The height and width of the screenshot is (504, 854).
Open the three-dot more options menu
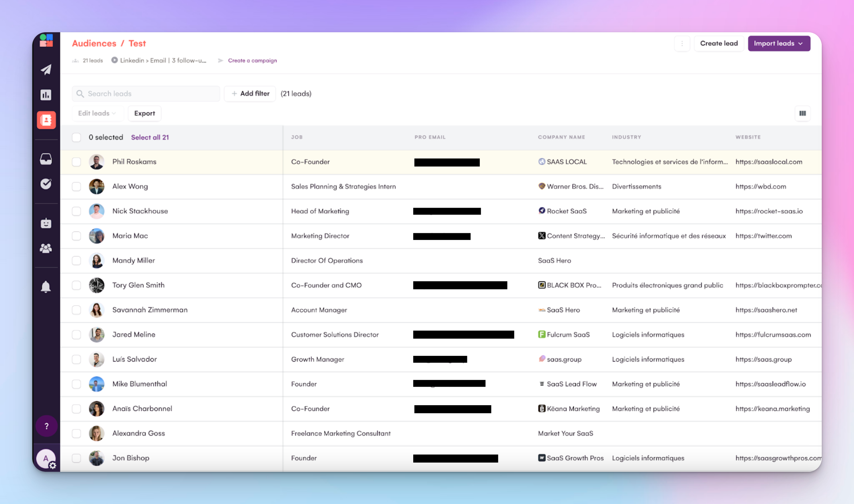pos(682,43)
